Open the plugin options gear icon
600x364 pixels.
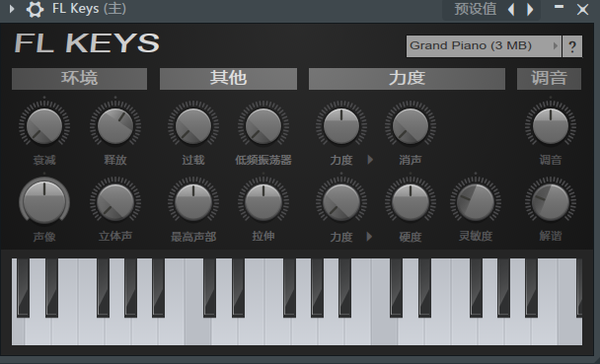pyautogui.click(x=35, y=9)
